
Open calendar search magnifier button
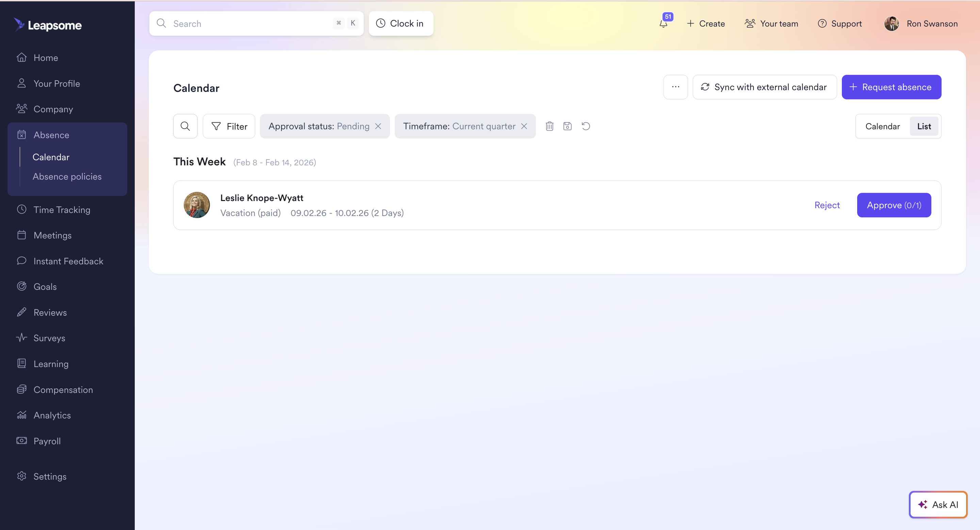[x=185, y=126]
